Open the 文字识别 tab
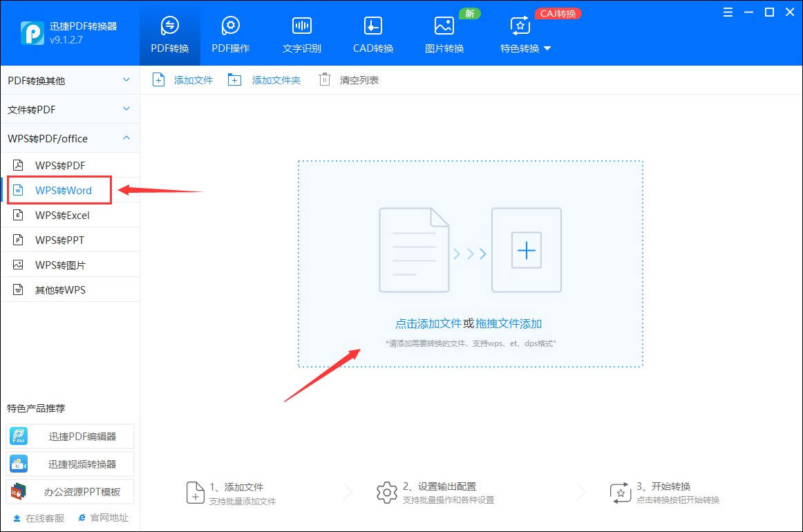This screenshot has width=803, height=532. tap(301, 34)
